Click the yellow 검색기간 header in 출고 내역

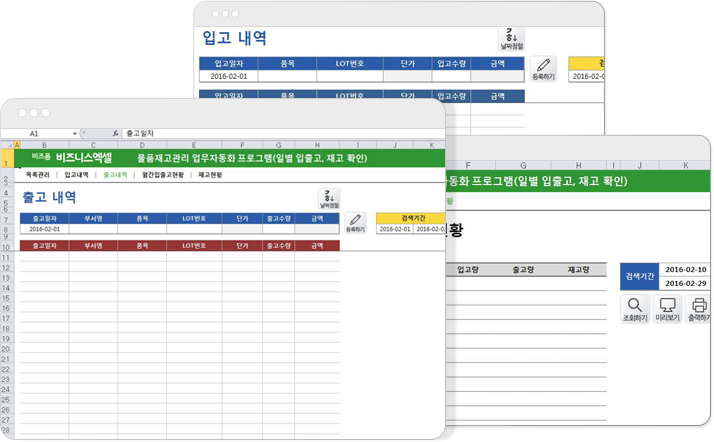[x=411, y=218]
